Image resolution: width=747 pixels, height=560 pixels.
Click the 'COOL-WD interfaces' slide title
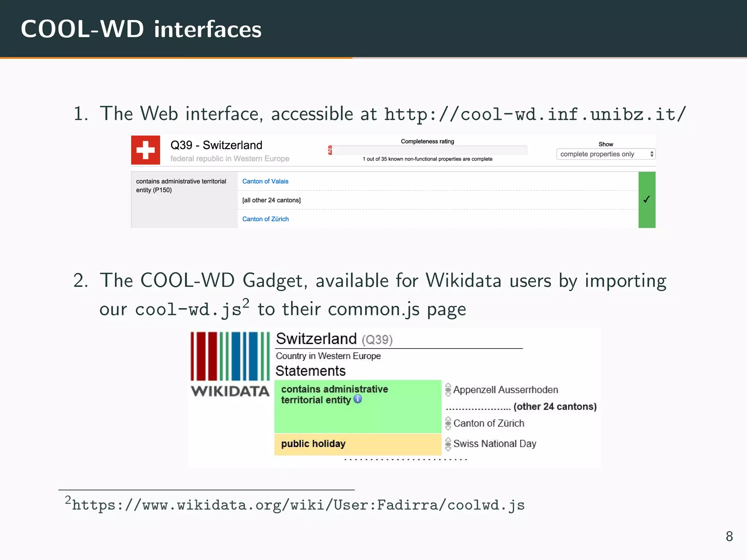coord(141,29)
